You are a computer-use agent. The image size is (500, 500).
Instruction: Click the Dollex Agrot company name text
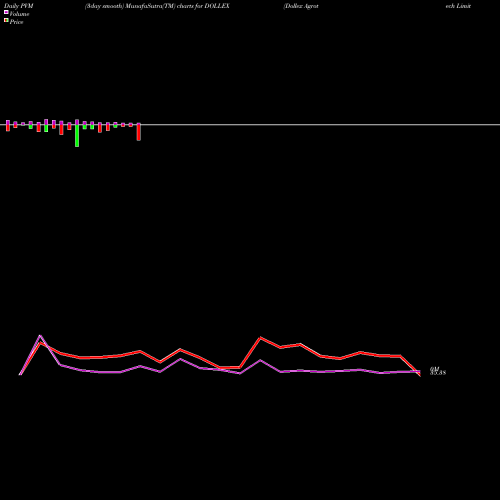coord(301,6)
